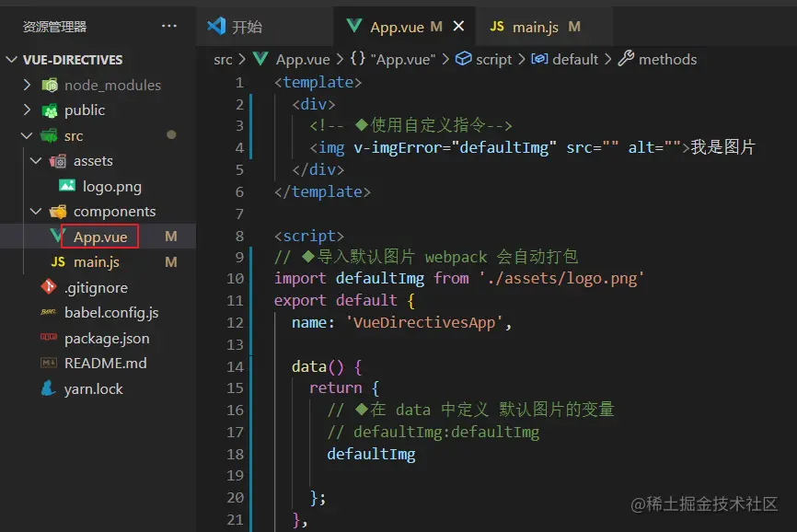Select the public folder row
This screenshot has width=797, height=532.
98,110
